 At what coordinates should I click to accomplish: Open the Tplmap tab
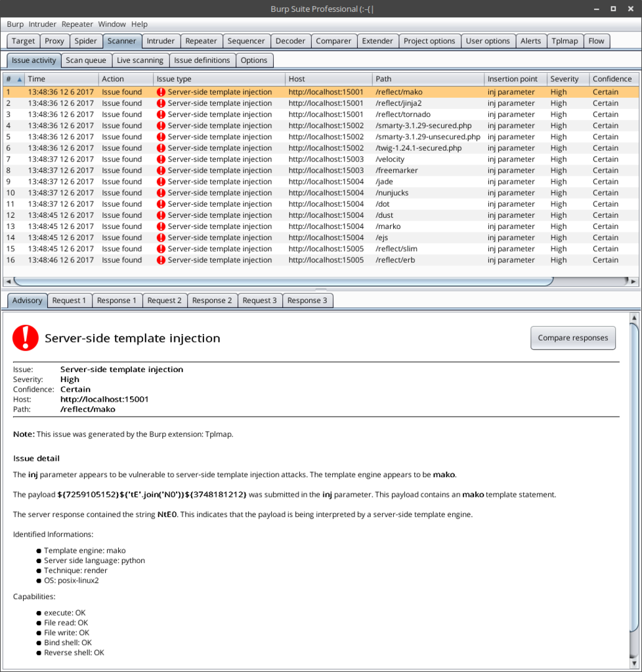click(565, 41)
